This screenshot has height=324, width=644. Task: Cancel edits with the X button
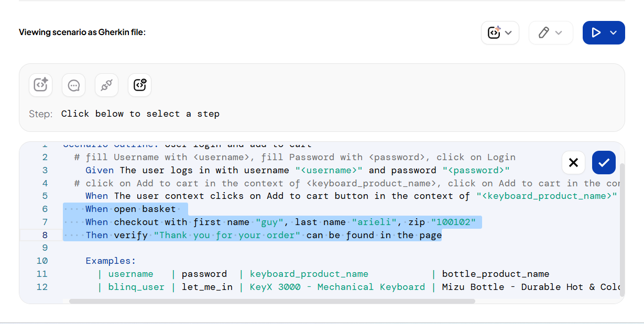(x=573, y=163)
